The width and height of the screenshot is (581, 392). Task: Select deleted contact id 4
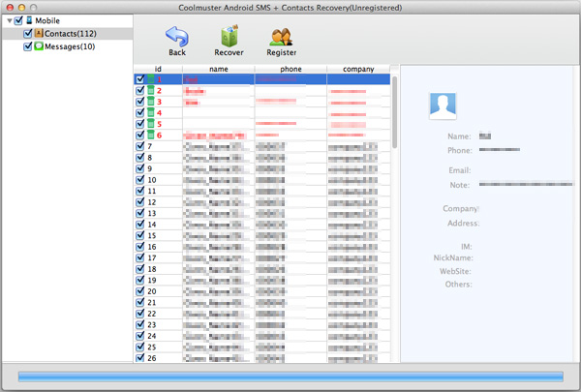point(262,112)
